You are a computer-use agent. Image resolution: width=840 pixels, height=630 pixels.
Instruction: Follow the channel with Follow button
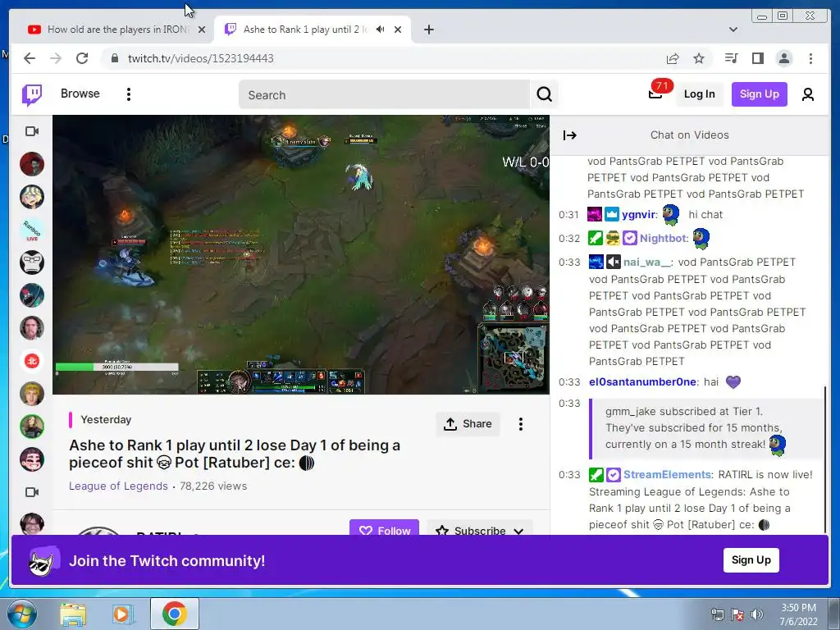click(384, 529)
